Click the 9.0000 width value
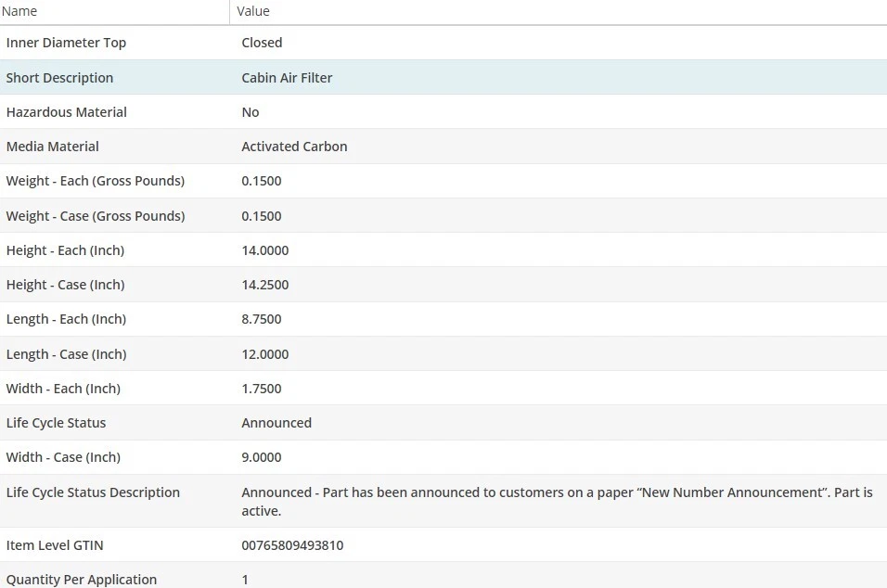This screenshot has height=588, width=887. [x=262, y=458]
